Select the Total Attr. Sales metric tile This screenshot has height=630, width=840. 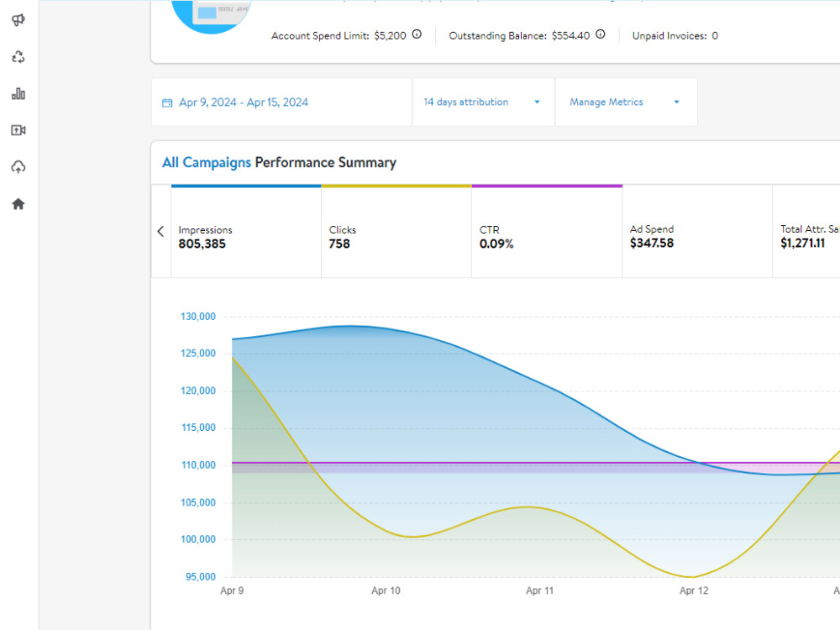pos(806,232)
